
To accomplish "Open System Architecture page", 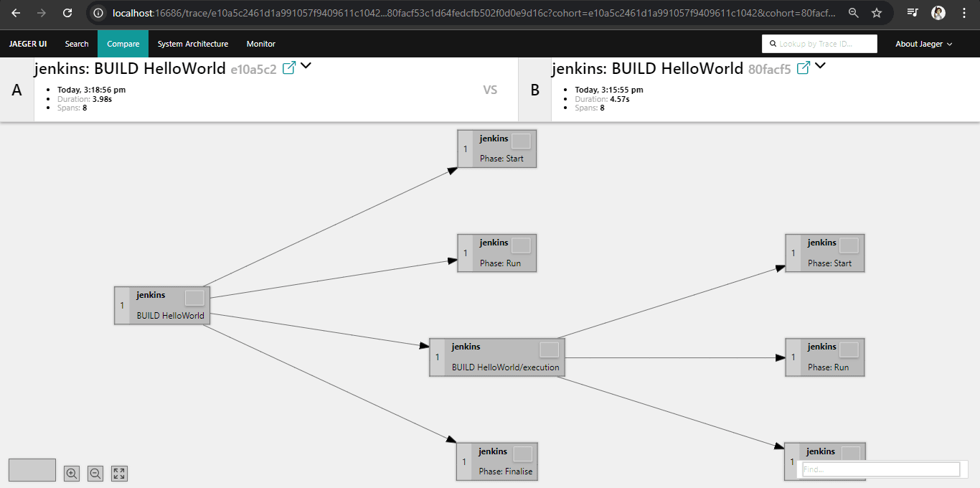I will 193,44.
